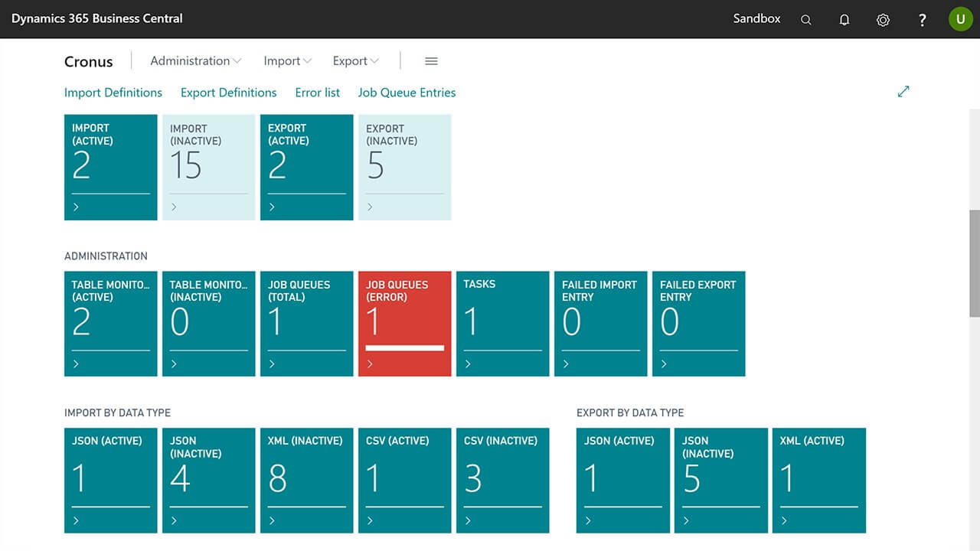Click the arrow on Import (Active) tile
Viewport: 980px width, 551px height.
click(76, 207)
